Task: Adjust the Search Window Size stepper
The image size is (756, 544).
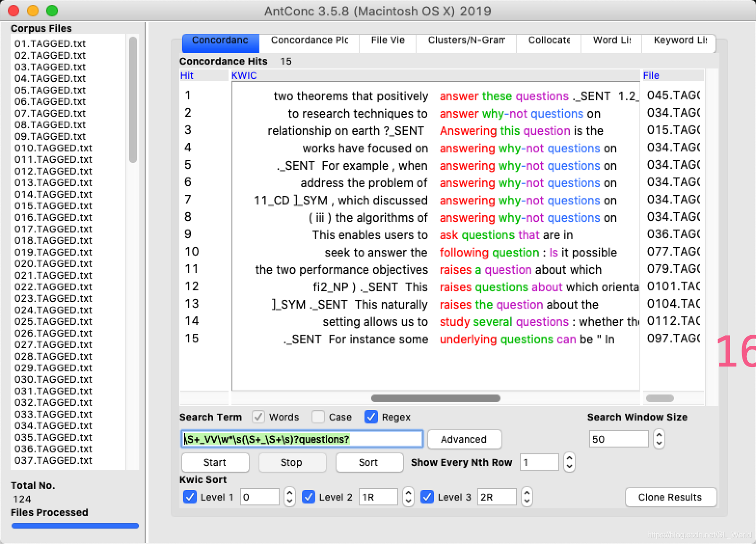Action: pos(659,439)
